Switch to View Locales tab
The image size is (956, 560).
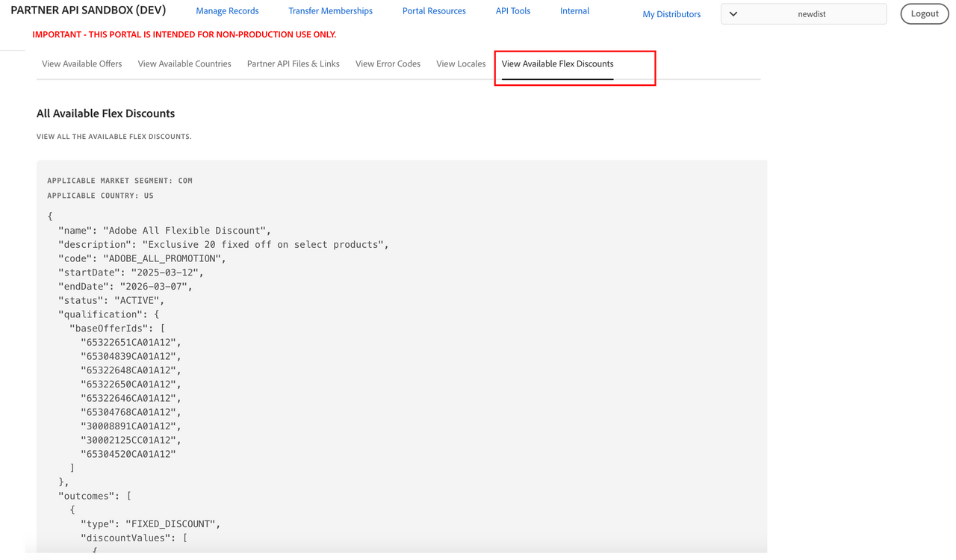461,64
